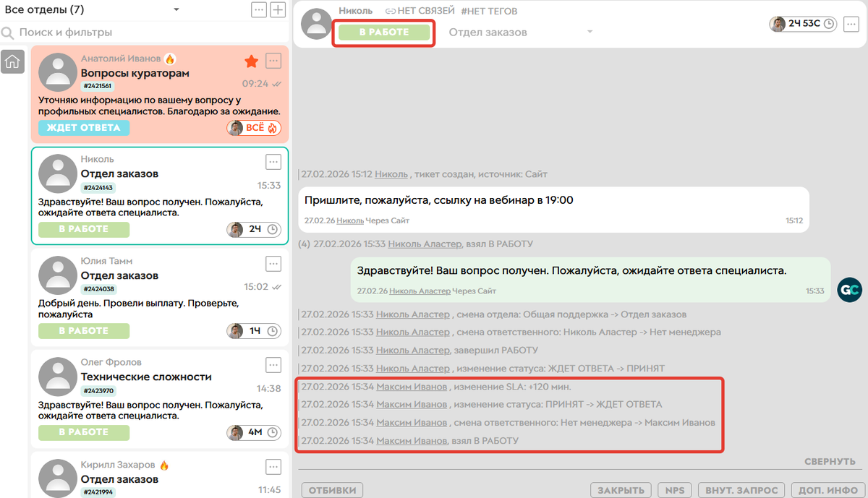
Task: Click the ЗАКРЫТЬ button
Action: tap(621, 490)
